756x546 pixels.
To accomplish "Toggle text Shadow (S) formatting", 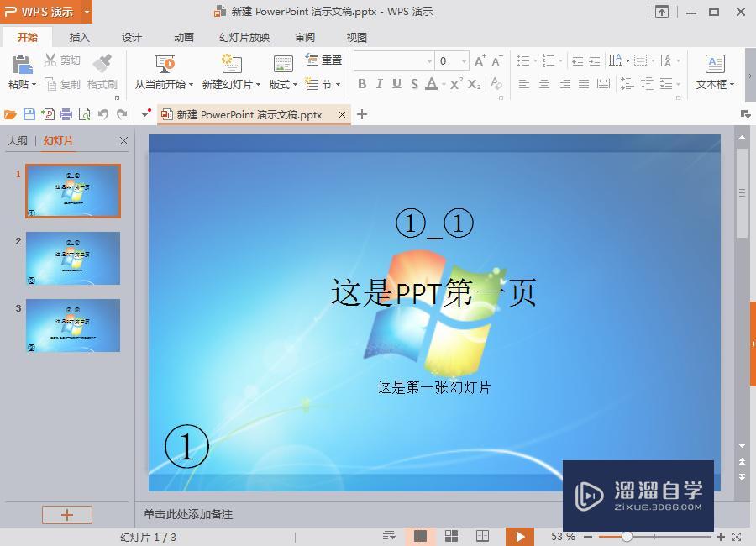I will tap(414, 84).
